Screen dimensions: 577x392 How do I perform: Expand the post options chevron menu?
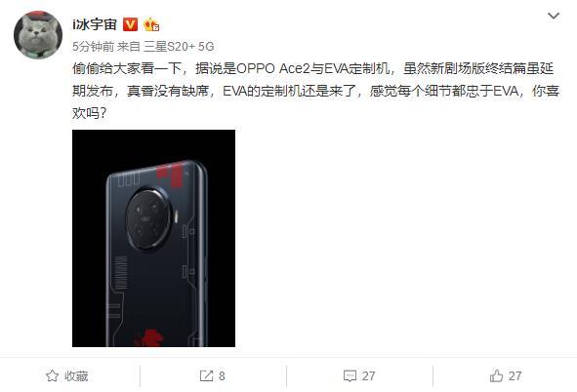[554, 16]
